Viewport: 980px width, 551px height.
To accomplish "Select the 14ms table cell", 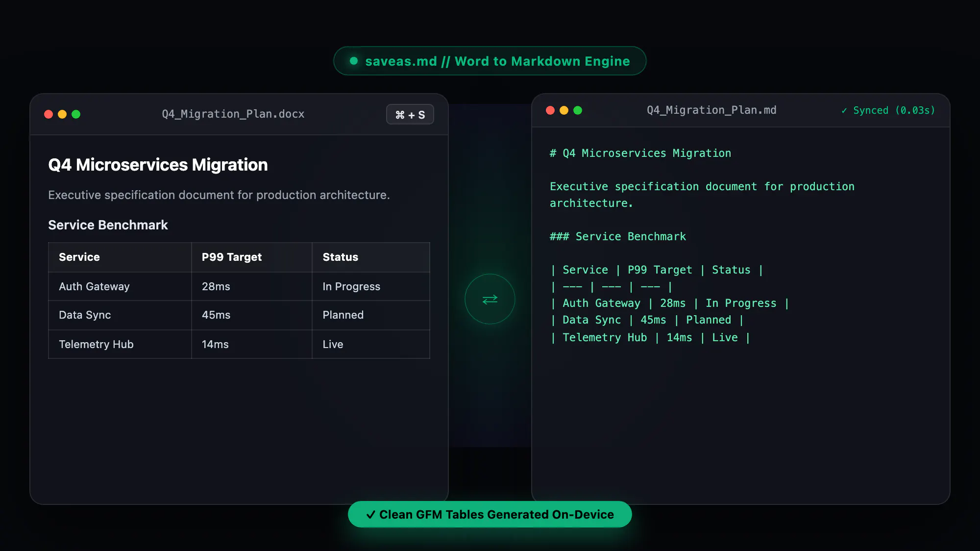I will [x=252, y=344].
